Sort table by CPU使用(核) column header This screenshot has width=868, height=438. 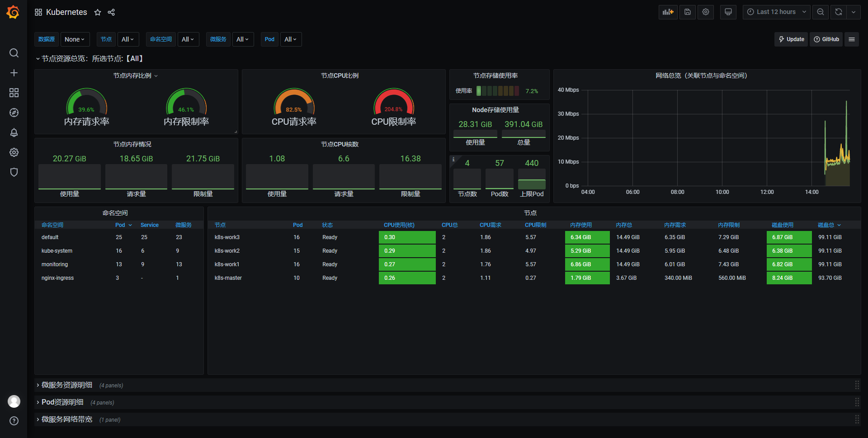[x=399, y=225]
